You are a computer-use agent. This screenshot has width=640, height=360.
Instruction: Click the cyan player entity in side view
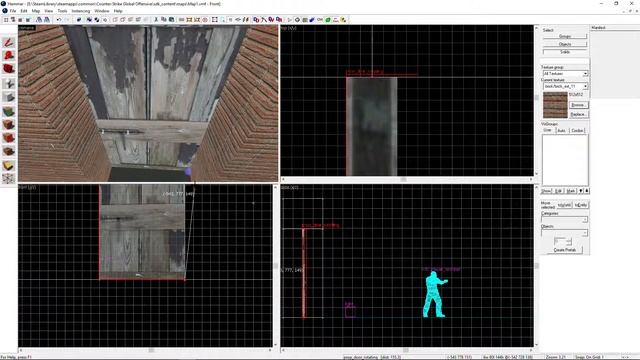[435, 294]
